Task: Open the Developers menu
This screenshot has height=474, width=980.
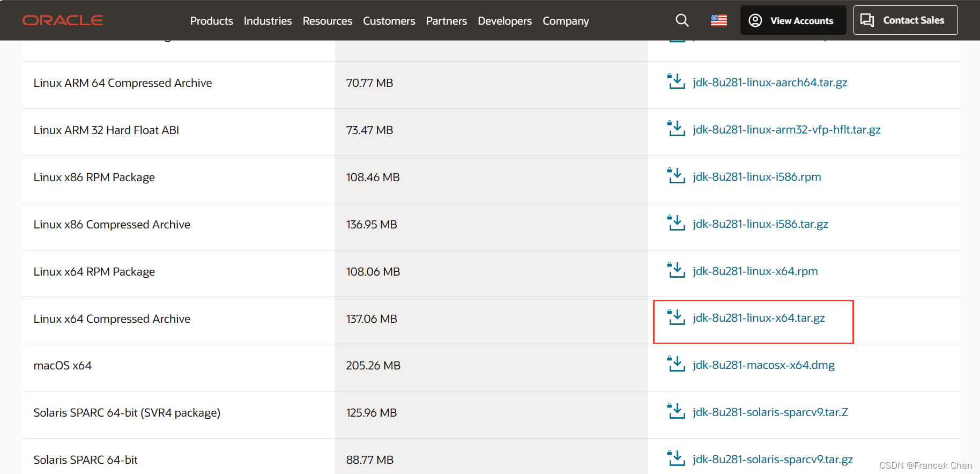Action: click(505, 21)
